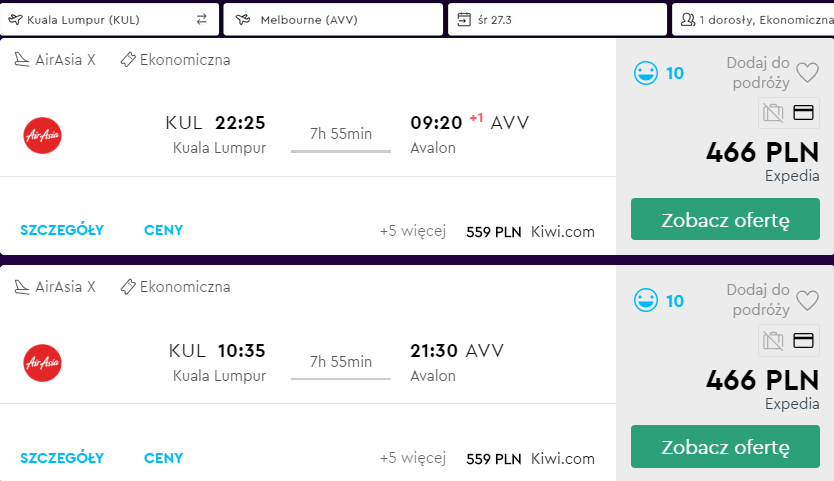
Task: Click the Melbourne (AVV) destination field
Action: [x=332, y=19]
